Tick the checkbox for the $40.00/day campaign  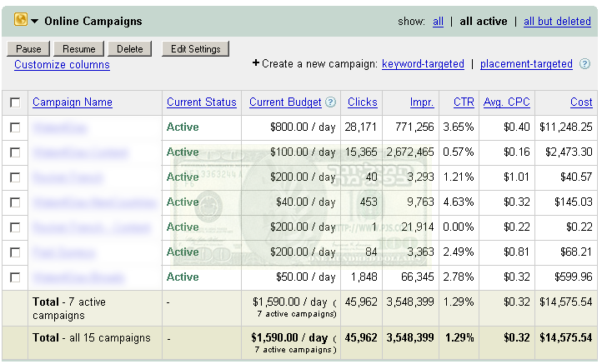pos(15,202)
